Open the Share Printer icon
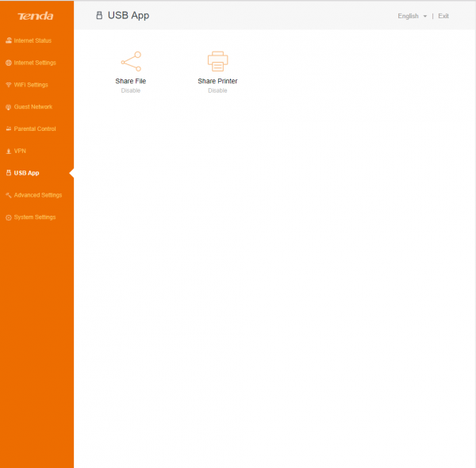Image resolution: width=476 pixels, height=468 pixels. pyautogui.click(x=217, y=61)
